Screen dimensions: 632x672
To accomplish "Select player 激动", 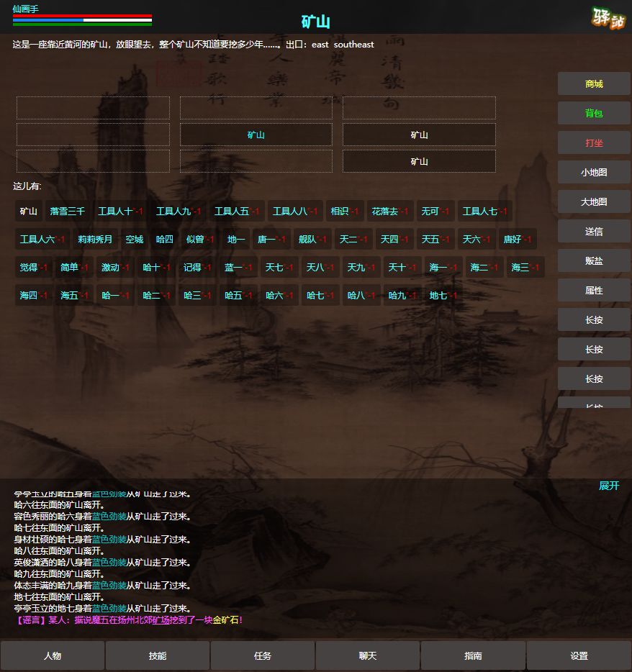I will click(x=115, y=268).
